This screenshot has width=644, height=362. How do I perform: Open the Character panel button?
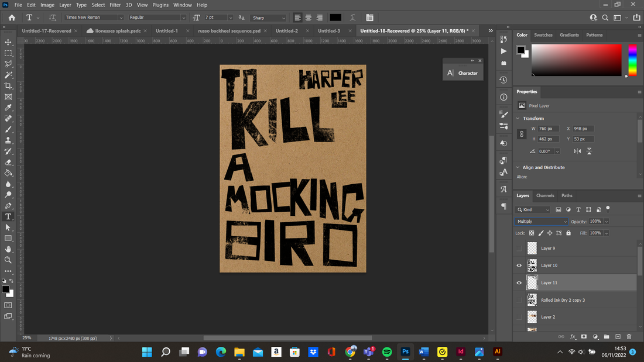pyautogui.click(x=463, y=73)
